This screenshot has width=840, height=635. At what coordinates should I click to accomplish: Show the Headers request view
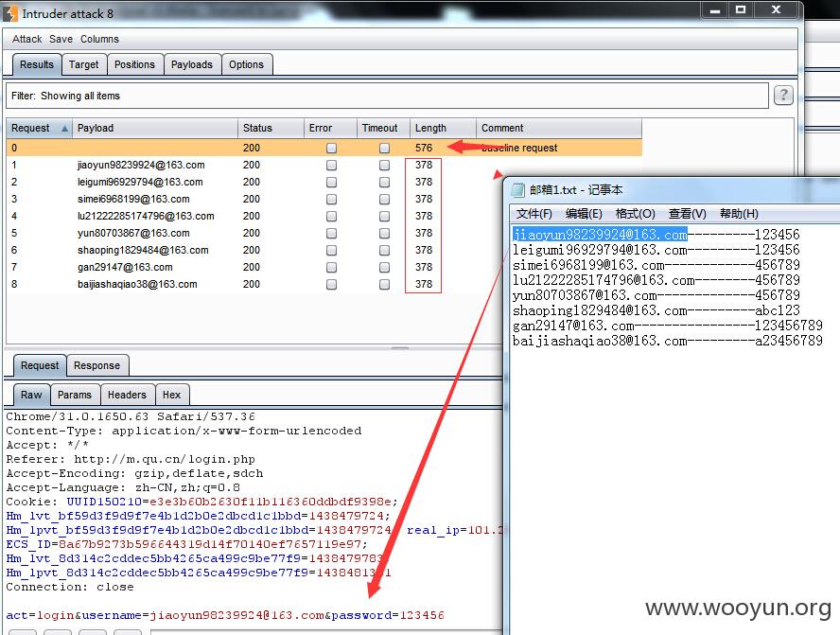coord(127,395)
